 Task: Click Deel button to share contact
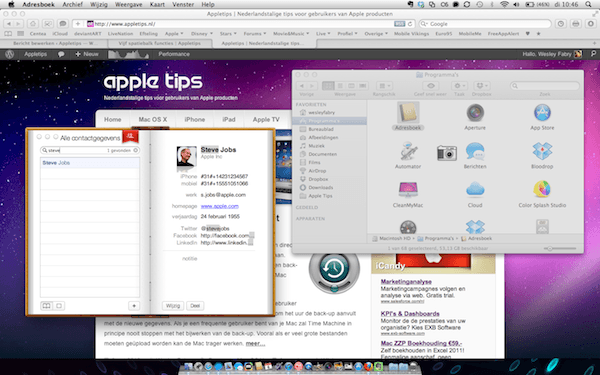coord(195,306)
